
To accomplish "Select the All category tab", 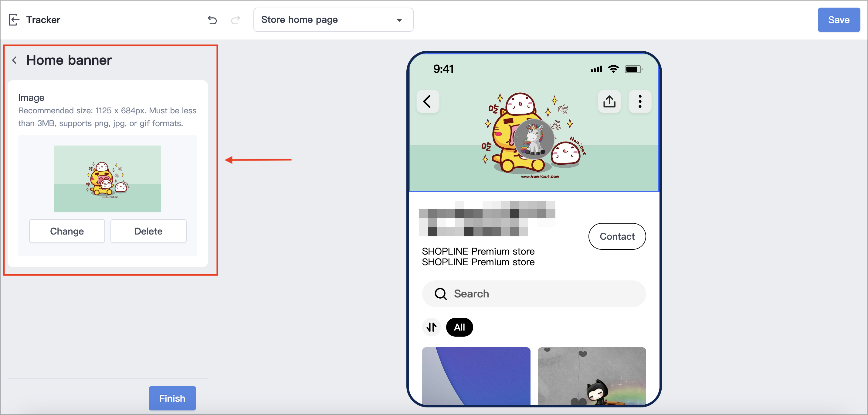I will coord(459,327).
